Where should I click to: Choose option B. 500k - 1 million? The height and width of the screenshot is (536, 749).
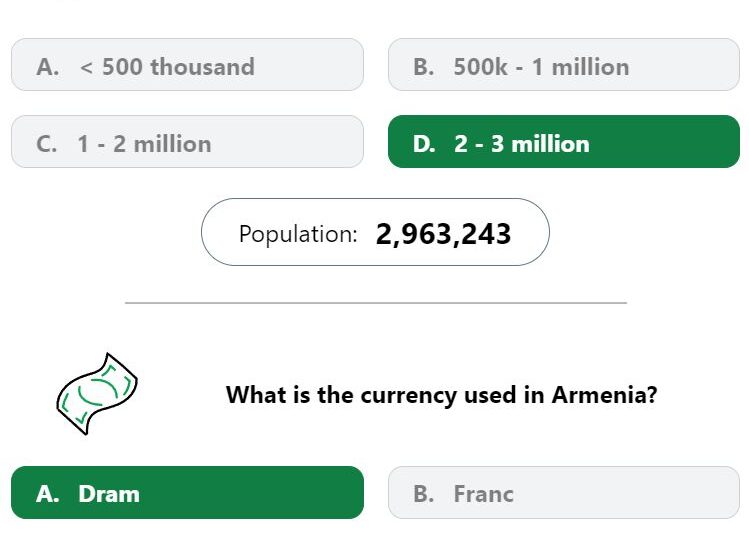[x=564, y=64]
